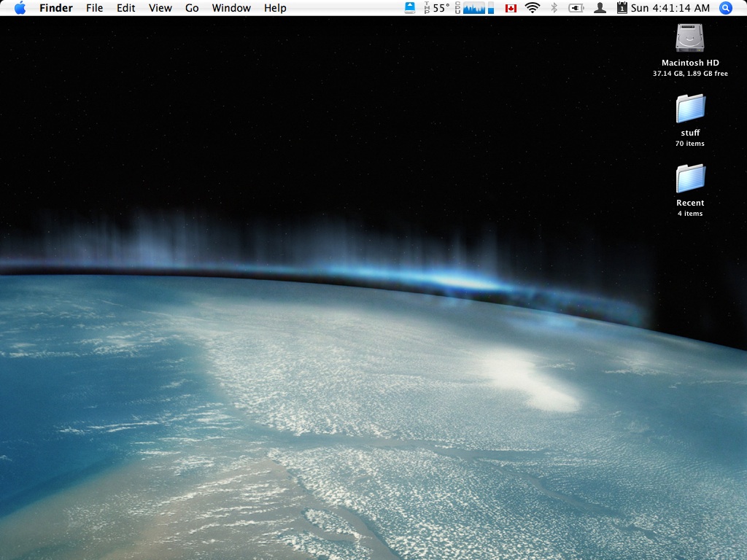Screen dimensions: 747x560
Task: Click the Sun 4:41:14 AM clock
Action: [670, 8]
